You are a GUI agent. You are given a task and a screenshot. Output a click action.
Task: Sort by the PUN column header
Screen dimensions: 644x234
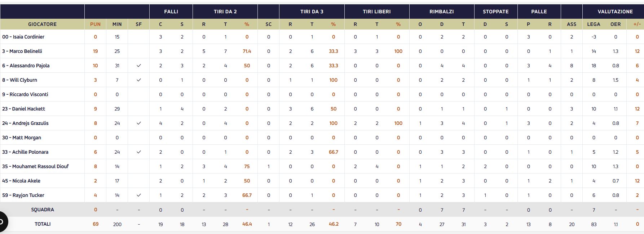coord(95,24)
